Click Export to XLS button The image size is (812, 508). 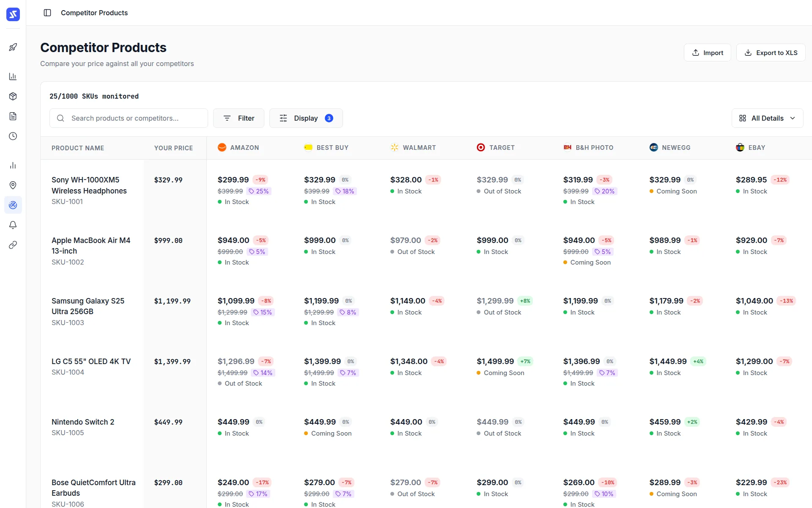(x=771, y=52)
